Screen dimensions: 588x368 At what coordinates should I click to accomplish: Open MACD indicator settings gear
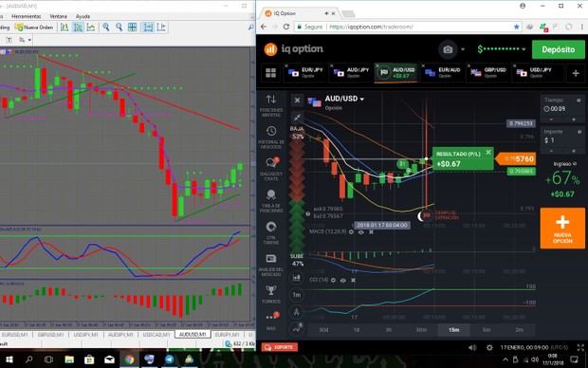click(351, 232)
